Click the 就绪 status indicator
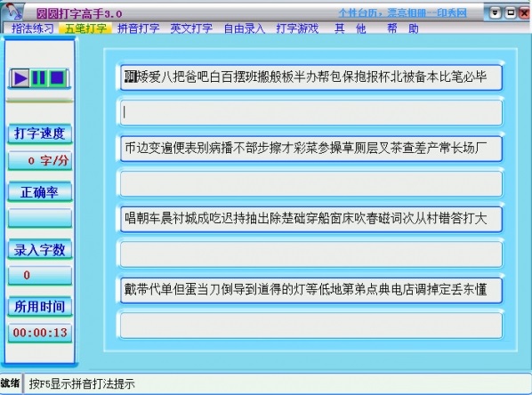 click(x=10, y=383)
